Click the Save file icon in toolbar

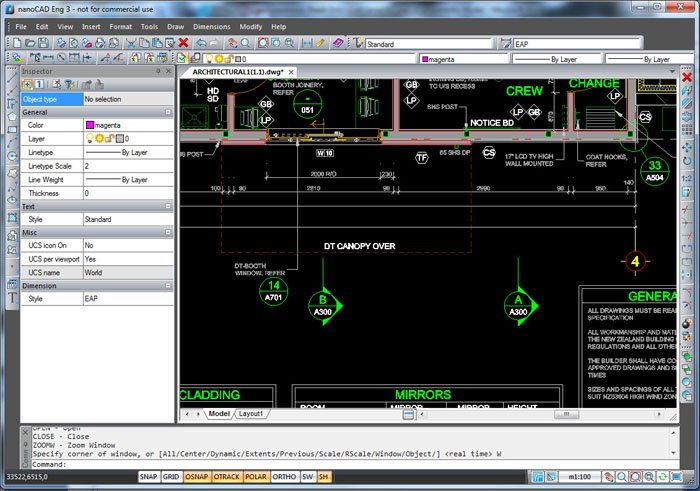[43, 43]
